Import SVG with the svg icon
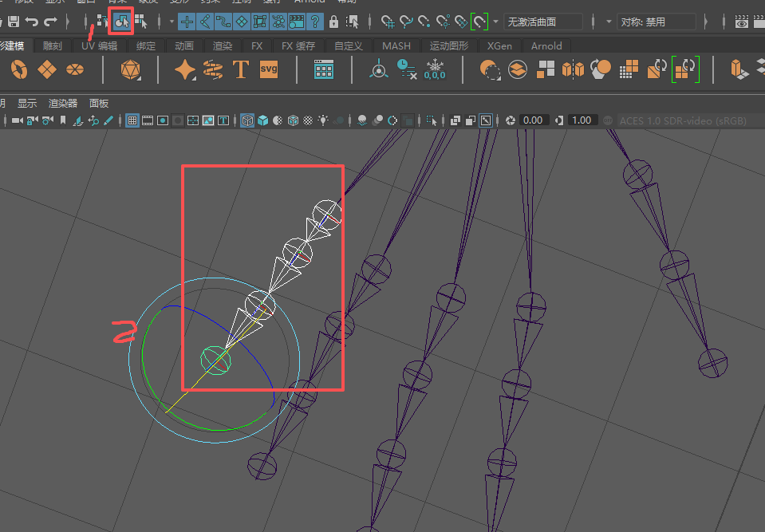 269,69
